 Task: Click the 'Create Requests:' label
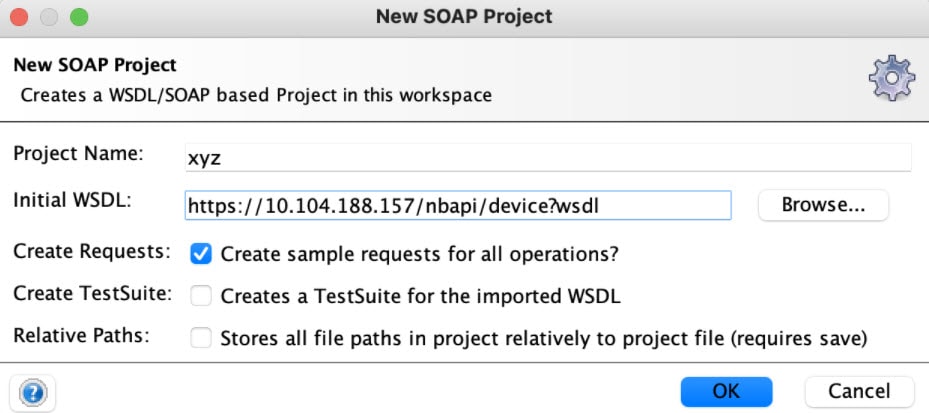tap(92, 252)
